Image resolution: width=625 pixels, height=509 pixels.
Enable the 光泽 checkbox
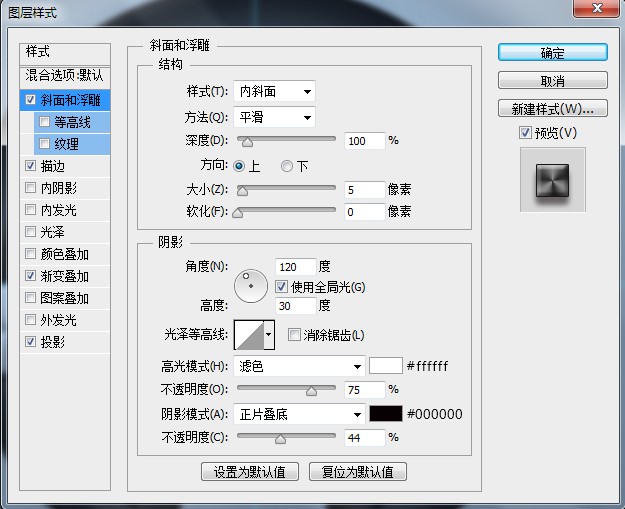[x=31, y=231]
